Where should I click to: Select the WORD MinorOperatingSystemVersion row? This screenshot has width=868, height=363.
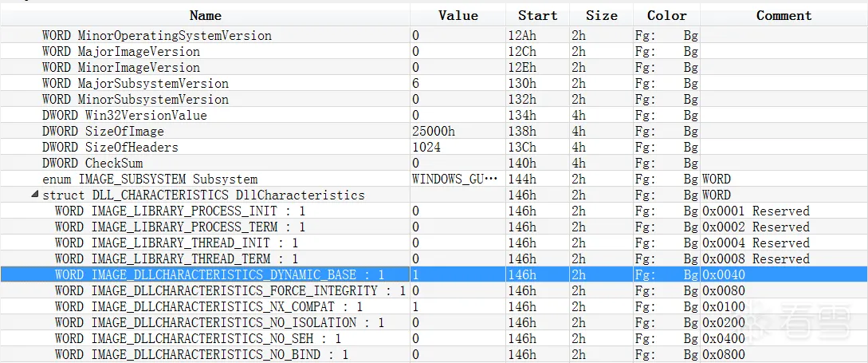pos(156,35)
